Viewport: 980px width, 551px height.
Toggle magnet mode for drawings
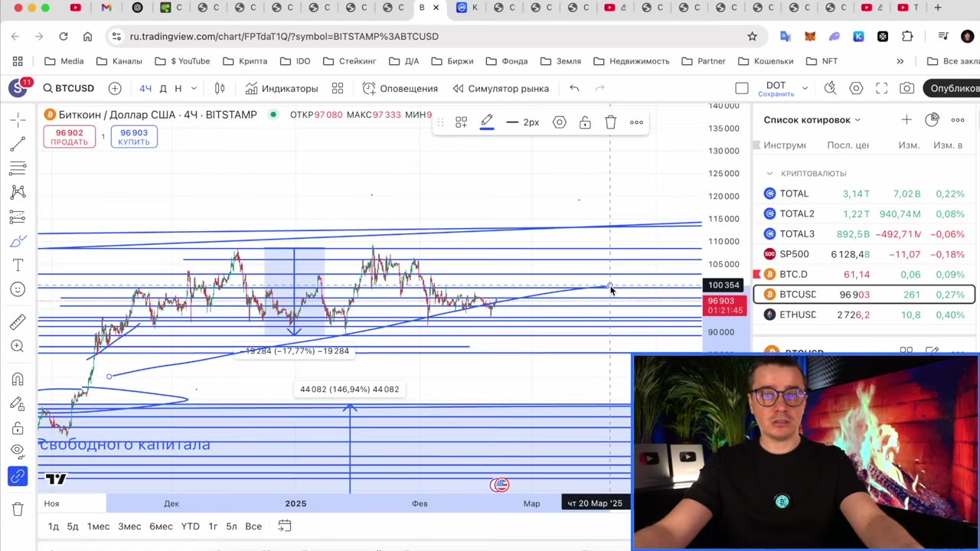(x=18, y=380)
